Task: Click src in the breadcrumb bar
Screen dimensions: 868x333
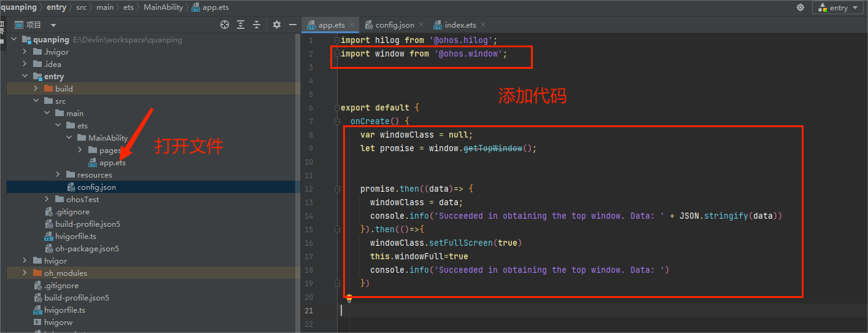Action: (x=81, y=7)
